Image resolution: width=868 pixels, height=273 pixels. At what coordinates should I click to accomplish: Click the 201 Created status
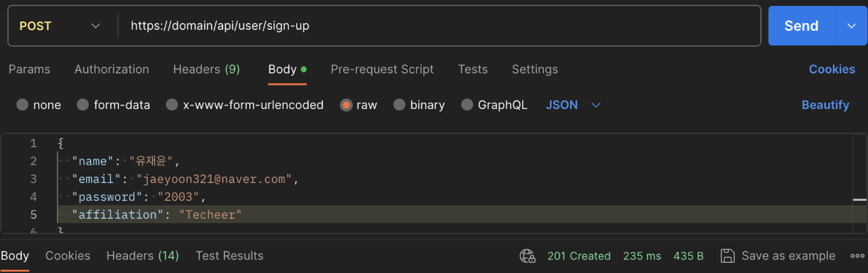pyautogui.click(x=579, y=256)
